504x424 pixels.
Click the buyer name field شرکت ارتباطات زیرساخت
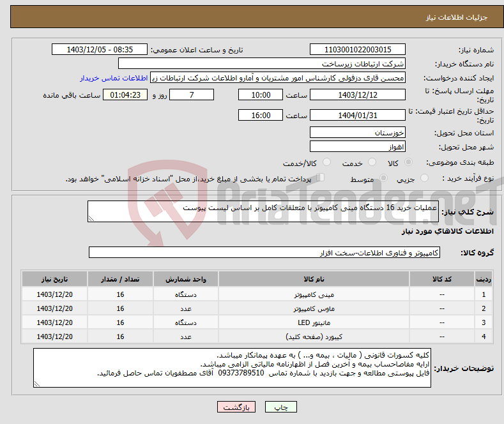coord(262,64)
